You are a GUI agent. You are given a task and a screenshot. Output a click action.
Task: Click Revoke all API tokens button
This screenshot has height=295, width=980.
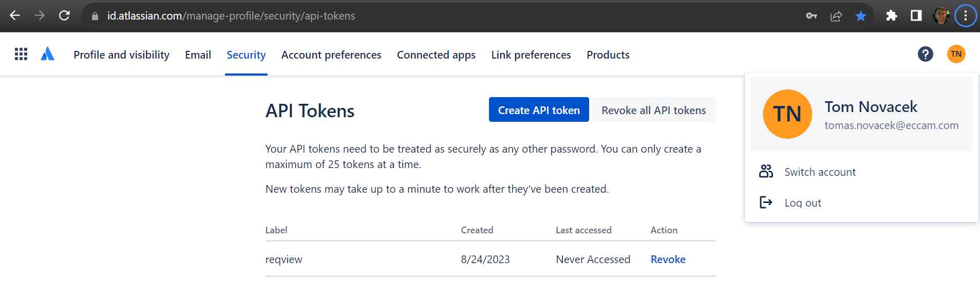[x=654, y=110]
